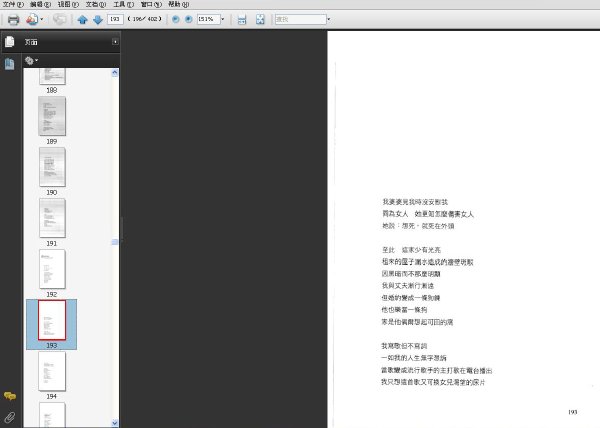Open the Comments panel speech bubble icon
This screenshot has width=600, height=428.
pyautogui.click(x=10, y=396)
